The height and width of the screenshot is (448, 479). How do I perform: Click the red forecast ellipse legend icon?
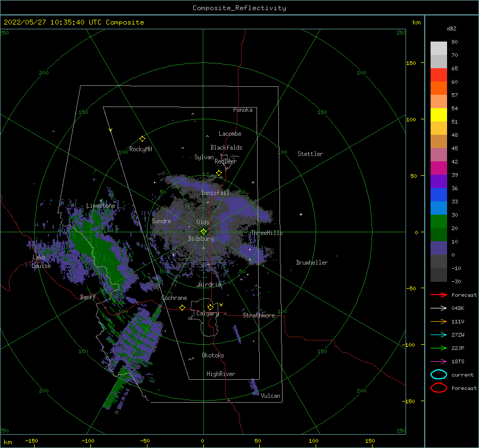click(x=439, y=388)
